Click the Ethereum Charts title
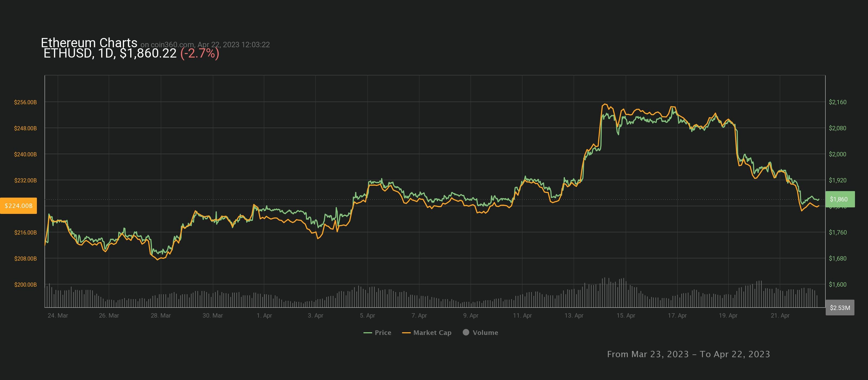Image resolution: width=868 pixels, height=380 pixels. (89, 43)
